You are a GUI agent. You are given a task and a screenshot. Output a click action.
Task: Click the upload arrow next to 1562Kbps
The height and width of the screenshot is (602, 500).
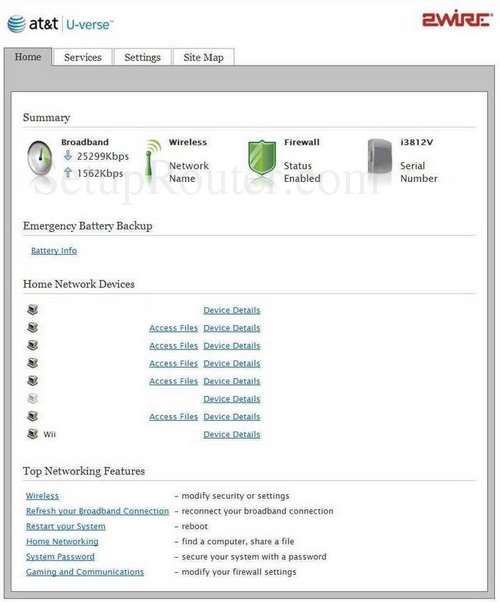(x=68, y=172)
